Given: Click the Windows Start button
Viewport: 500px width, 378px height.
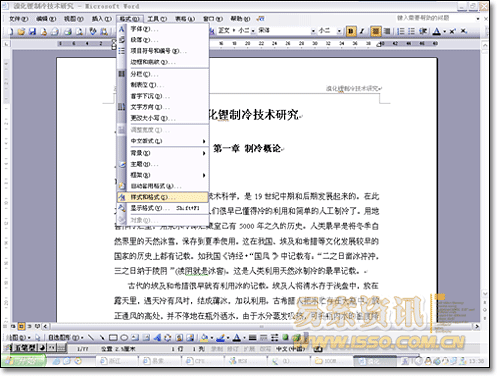Looking at the screenshot, I should (x=23, y=361).
